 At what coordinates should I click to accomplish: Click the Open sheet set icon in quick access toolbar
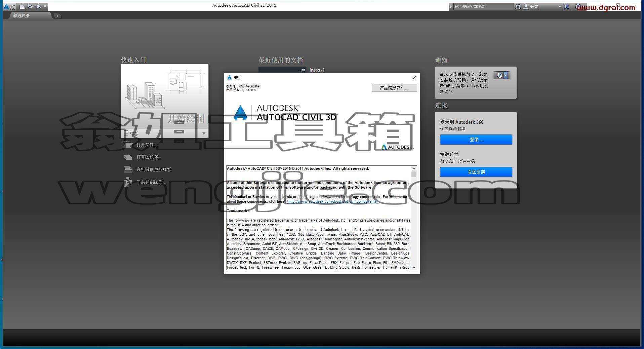[x=38, y=6]
